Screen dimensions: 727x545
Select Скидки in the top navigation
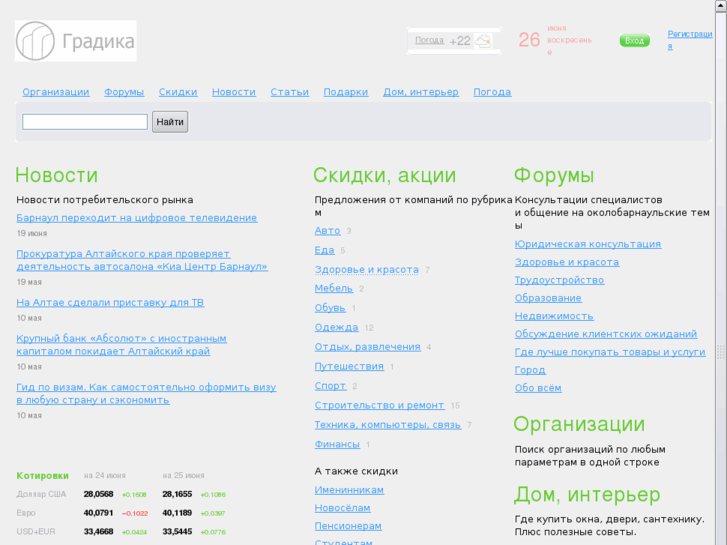click(178, 92)
